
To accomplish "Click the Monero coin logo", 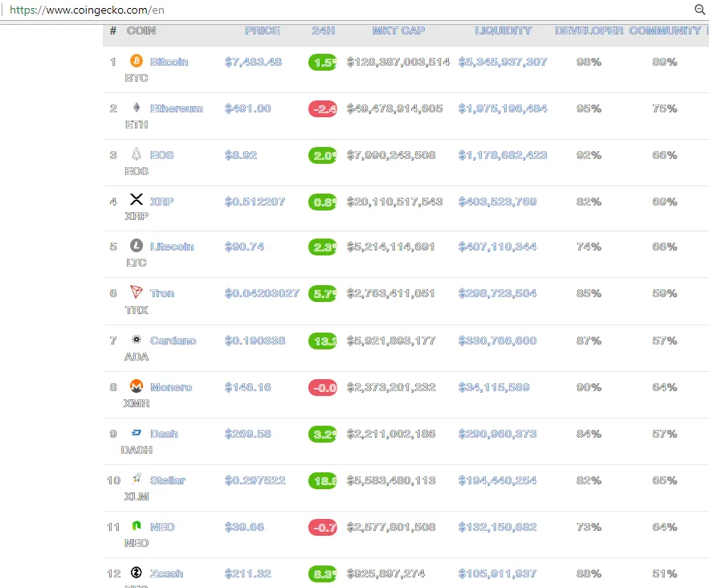I will (137, 386).
